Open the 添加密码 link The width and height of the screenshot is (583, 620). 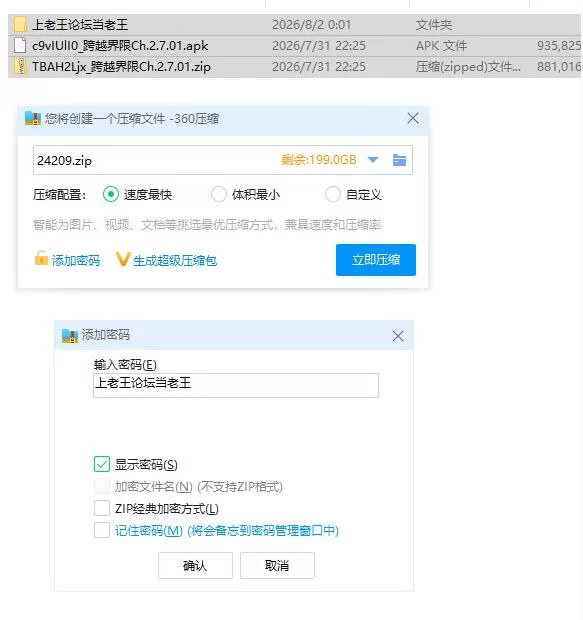click(x=76, y=261)
